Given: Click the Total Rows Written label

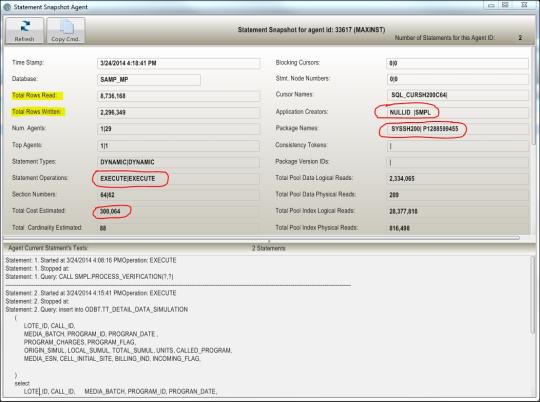Looking at the screenshot, I should click(x=37, y=112).
